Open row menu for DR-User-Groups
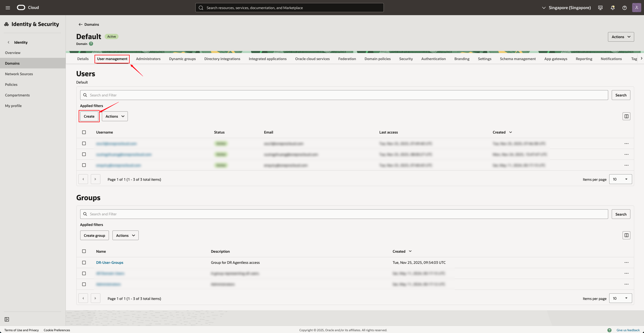Screen dimensions: 644x333 coord(626,263)
